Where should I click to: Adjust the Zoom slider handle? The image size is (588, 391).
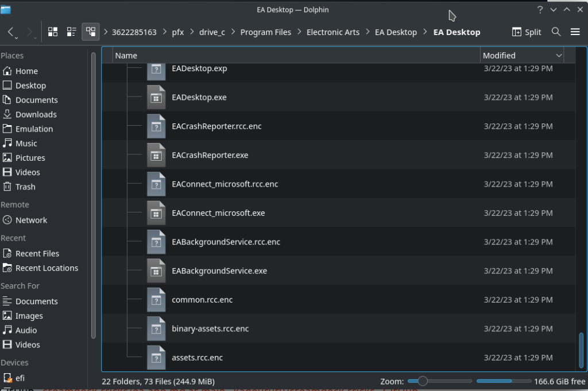pyautogui.click(x=423, y=381)
